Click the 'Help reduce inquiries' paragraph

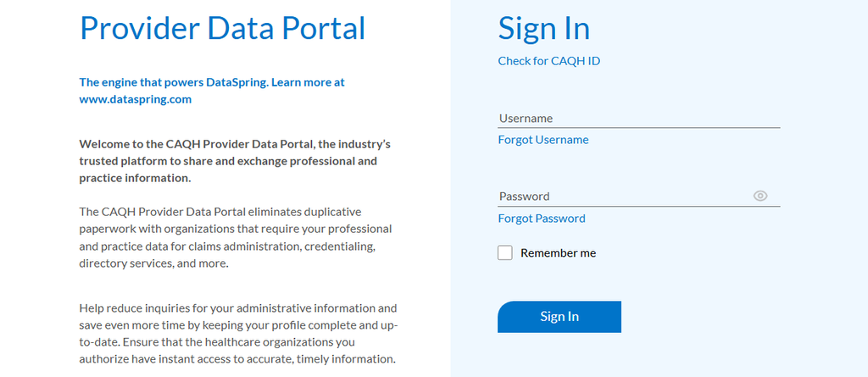[x=238, y=333]
